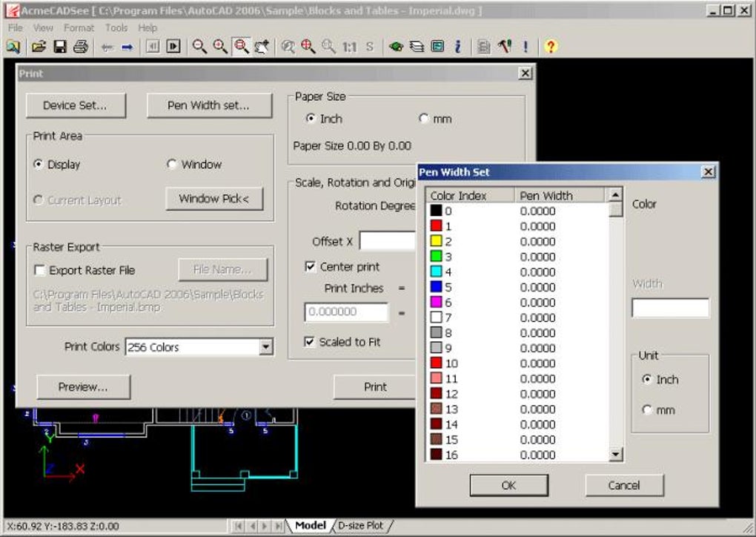Select Display print area radio
This screenshot has height=537, width=756.
pyautogui.click(x=38, y=164)
